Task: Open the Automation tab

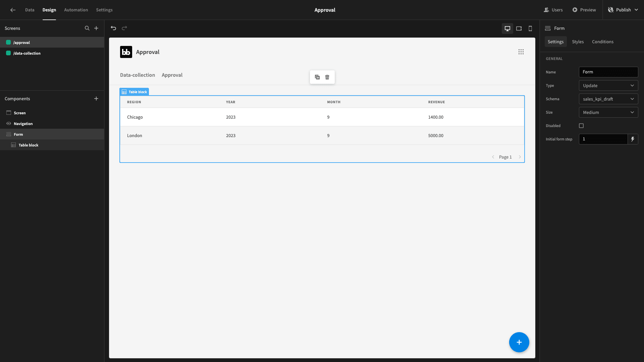Action: click(x=76, y=10)
